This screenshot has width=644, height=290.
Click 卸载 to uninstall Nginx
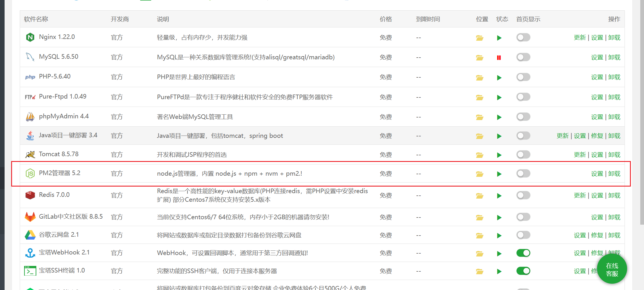(614, 38)
